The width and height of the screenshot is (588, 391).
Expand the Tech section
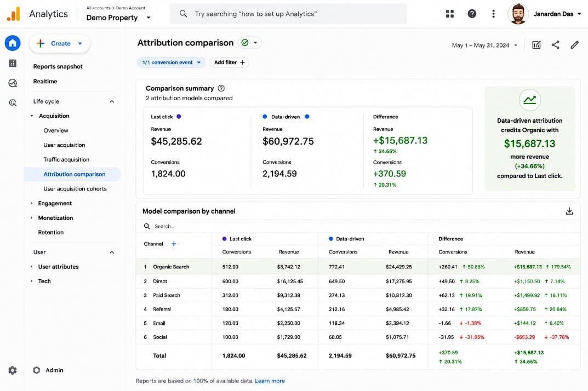click(31, 281)
